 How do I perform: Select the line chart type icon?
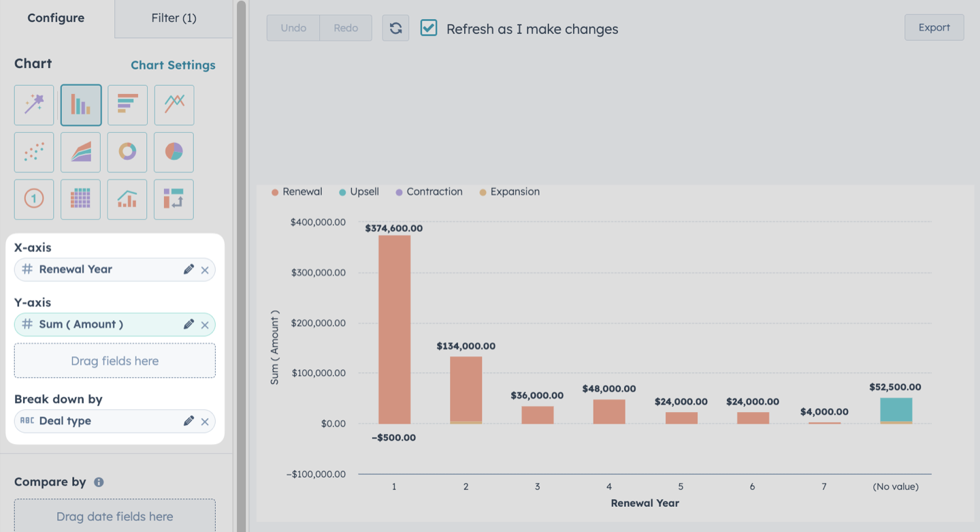pyautogui.click(x=174, y=105)
